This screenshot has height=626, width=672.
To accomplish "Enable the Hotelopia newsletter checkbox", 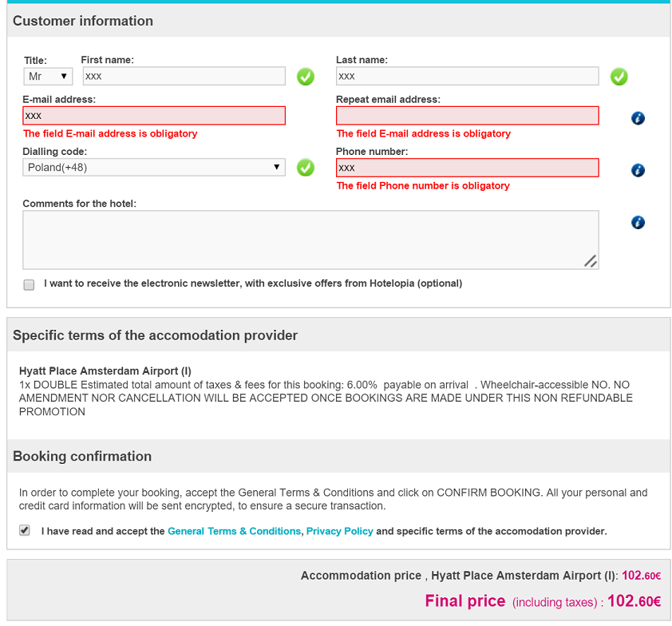I will (29, 285).
